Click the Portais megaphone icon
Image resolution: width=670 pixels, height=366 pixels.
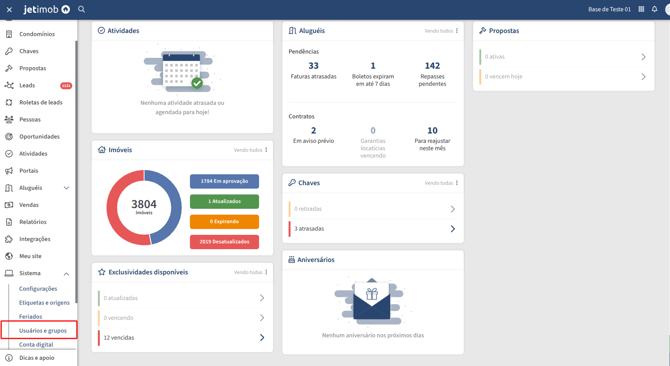pos(9,170)
